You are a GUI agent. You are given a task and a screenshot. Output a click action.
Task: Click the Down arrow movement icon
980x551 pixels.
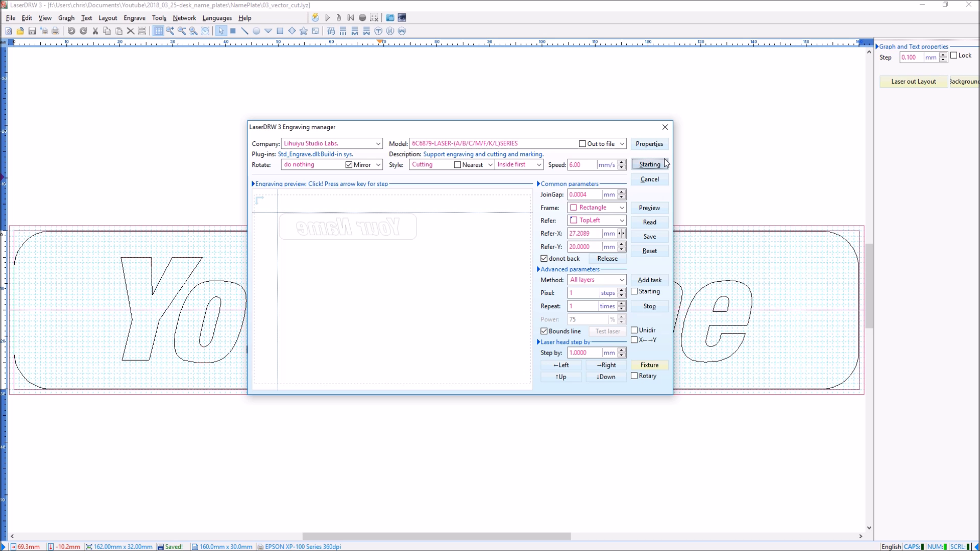605,376
